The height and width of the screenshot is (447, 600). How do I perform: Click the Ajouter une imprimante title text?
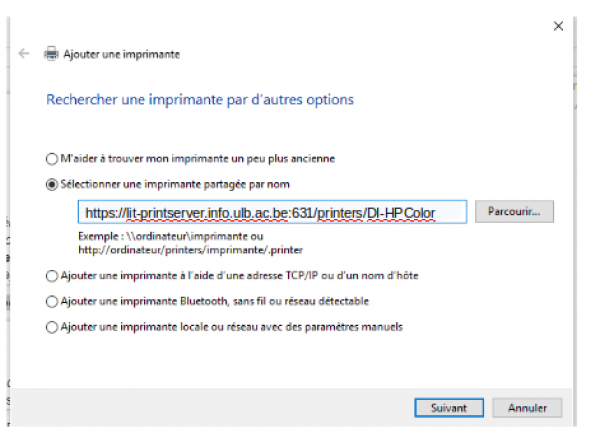[122, 54]
